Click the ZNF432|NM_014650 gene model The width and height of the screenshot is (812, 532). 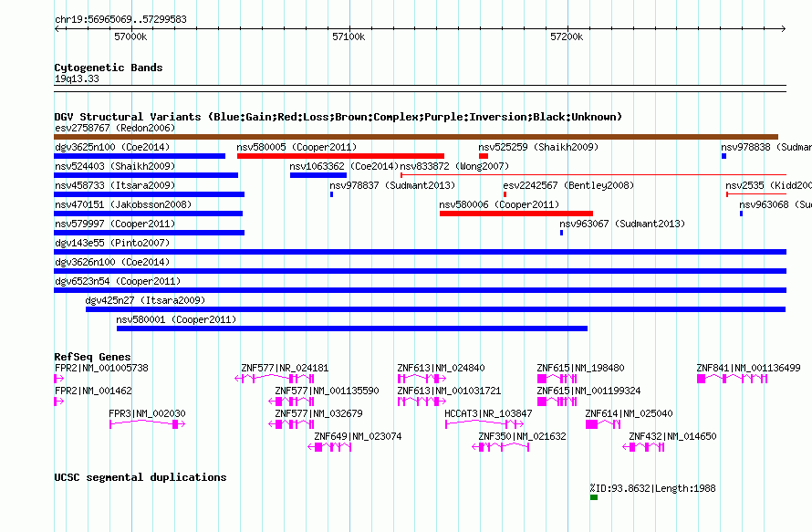coord(643,447)
